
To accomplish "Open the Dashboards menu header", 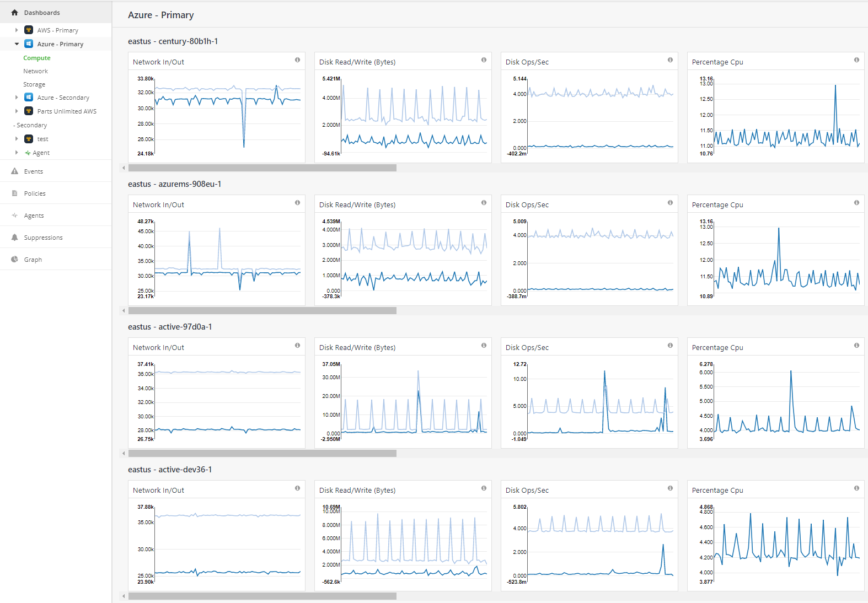I will click(56, 12).
